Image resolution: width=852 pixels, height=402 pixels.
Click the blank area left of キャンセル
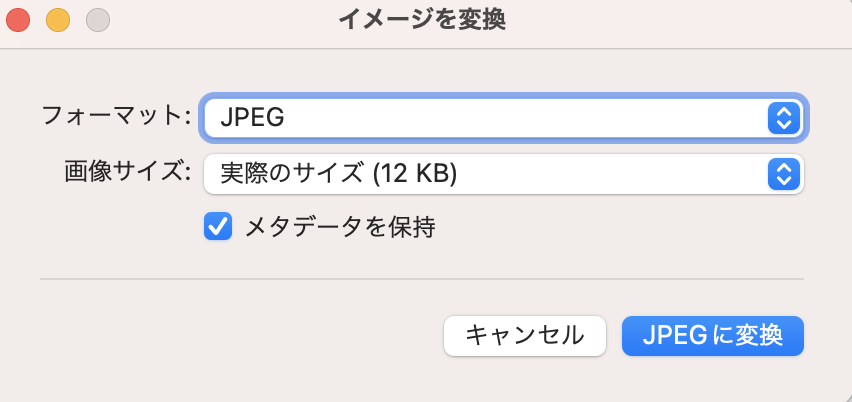point(240,335)
